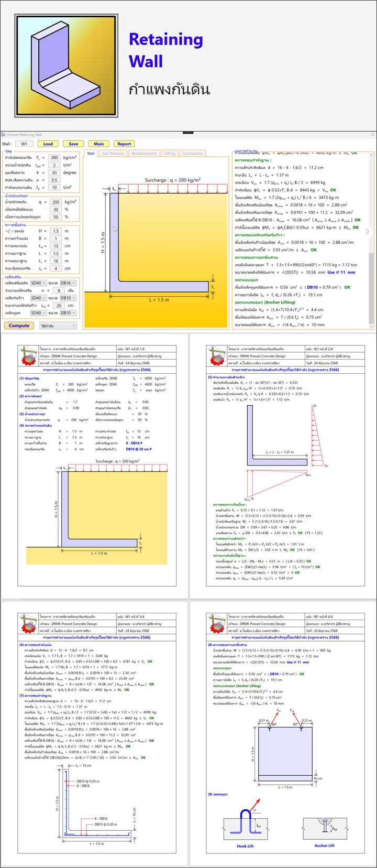Click the 50 % hook safety field

pos(56,217)
